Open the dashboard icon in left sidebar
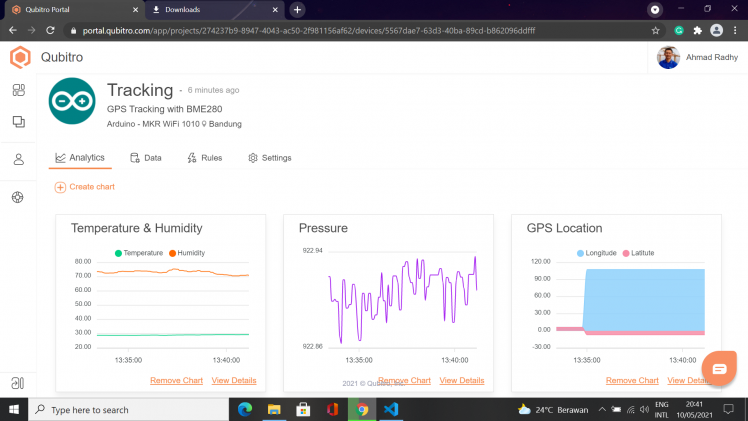The height and width of the screenshot is (421, 748). coord(19,90)
